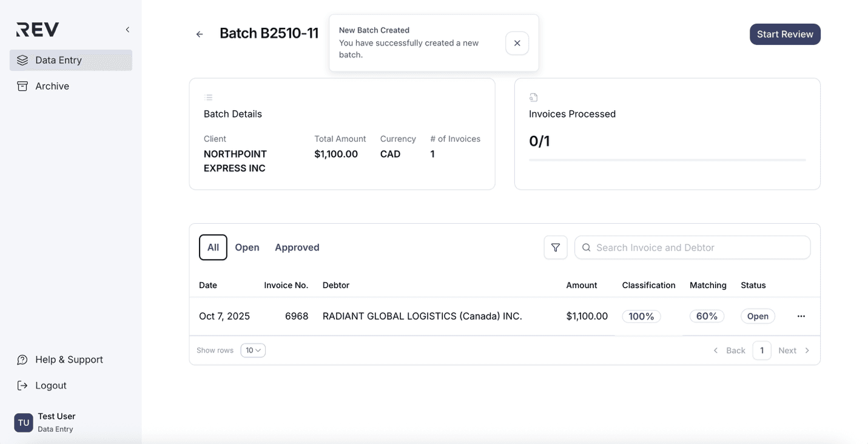Go back using the arrow beside Batch B2510-11

(200, 34)
